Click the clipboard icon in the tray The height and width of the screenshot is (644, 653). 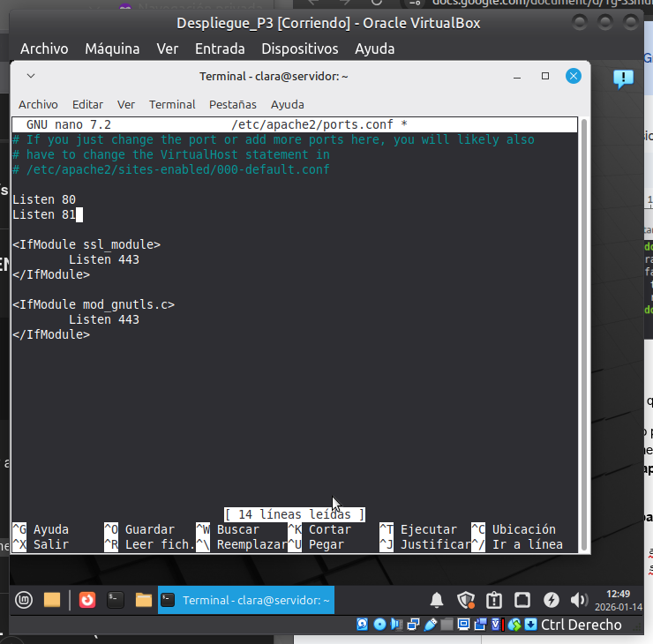point(494,601)
